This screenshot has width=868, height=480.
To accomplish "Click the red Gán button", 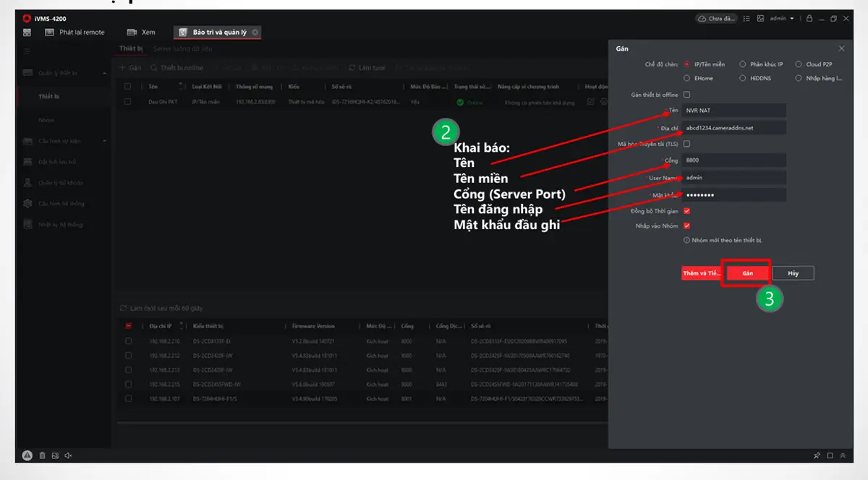I will [x=746, y=273].
